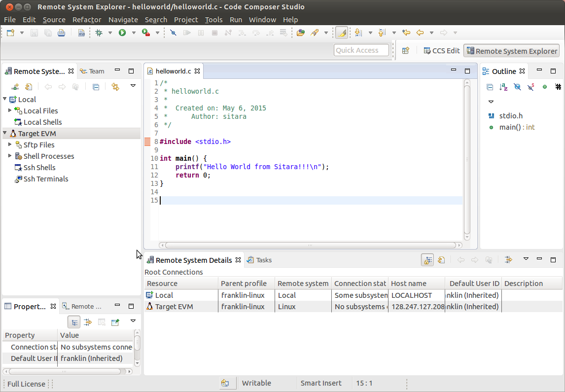Open the Debug button dropdown arrow

click(x=110, y=33)
